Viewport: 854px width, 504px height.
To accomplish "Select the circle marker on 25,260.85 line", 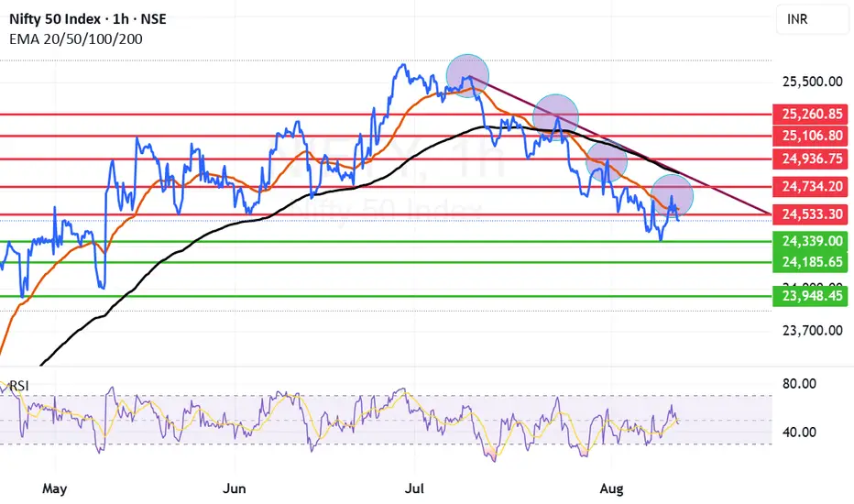I will [555, 116].
